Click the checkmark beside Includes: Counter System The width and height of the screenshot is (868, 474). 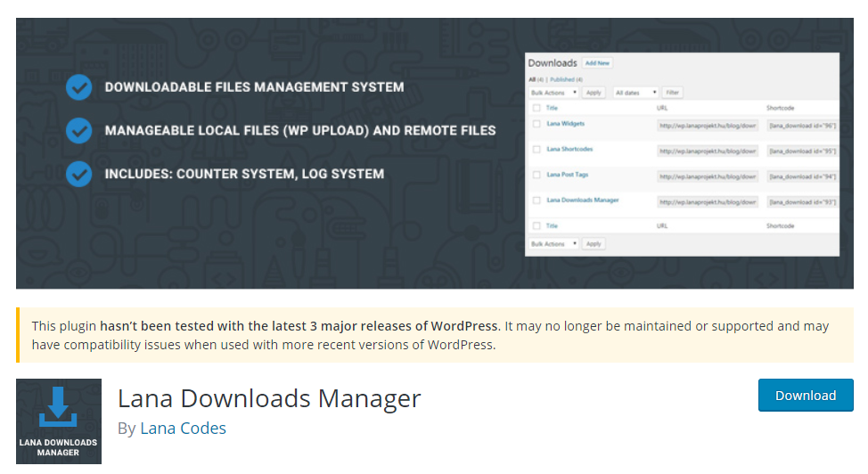point(79,174)
